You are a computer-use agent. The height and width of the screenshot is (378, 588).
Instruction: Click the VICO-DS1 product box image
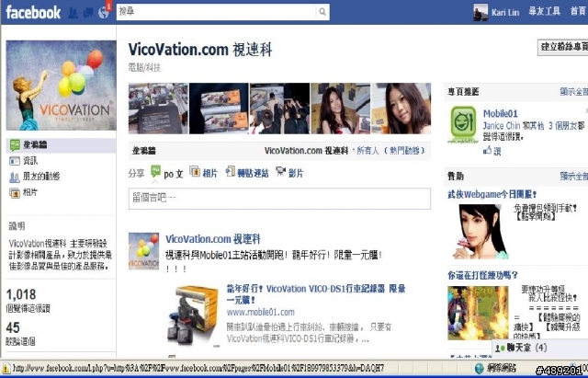pyautogui.click(x=193, y=316)
